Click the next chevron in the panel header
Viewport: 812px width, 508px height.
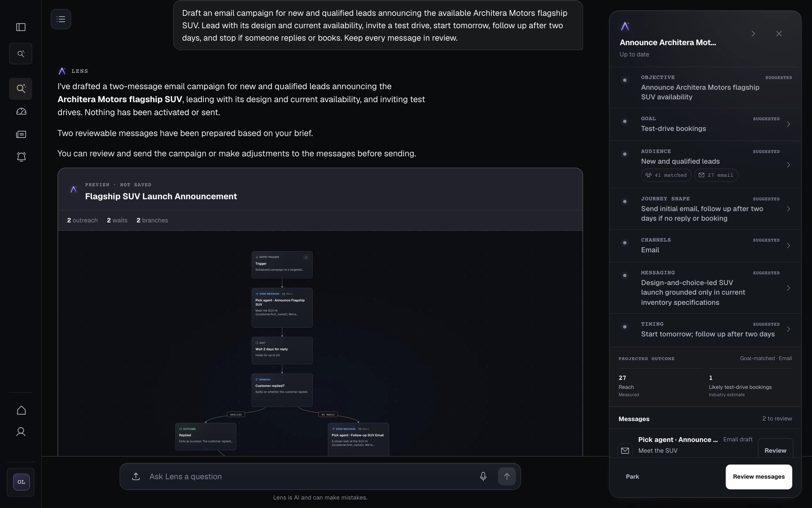(x=753, y=34)
